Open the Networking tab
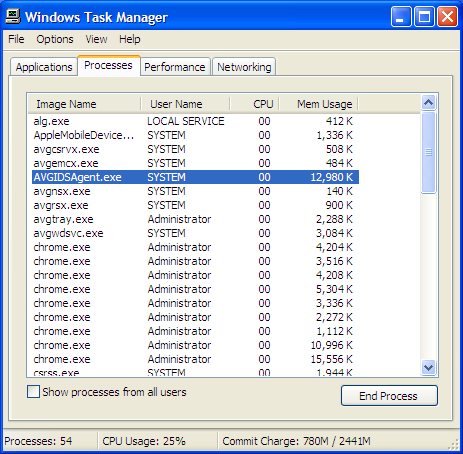The height and width of the screenshot is (454, 463). [244, 67]
